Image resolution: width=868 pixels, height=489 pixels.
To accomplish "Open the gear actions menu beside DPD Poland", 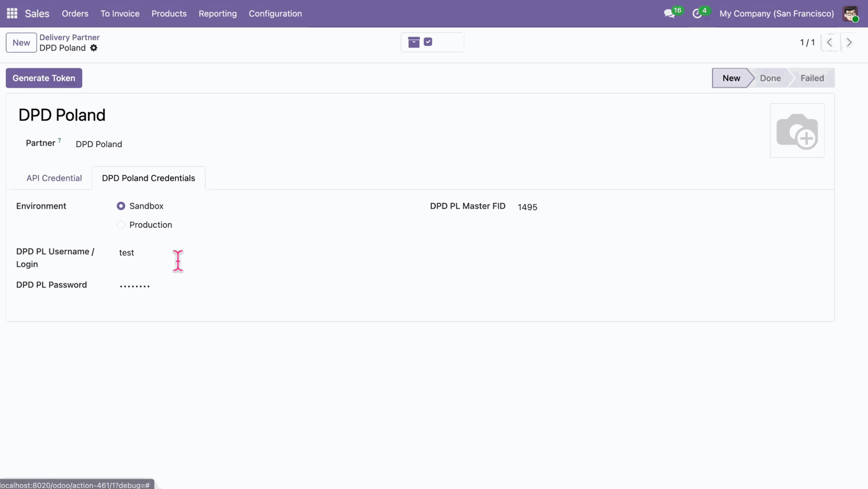I will pos(94,48).
